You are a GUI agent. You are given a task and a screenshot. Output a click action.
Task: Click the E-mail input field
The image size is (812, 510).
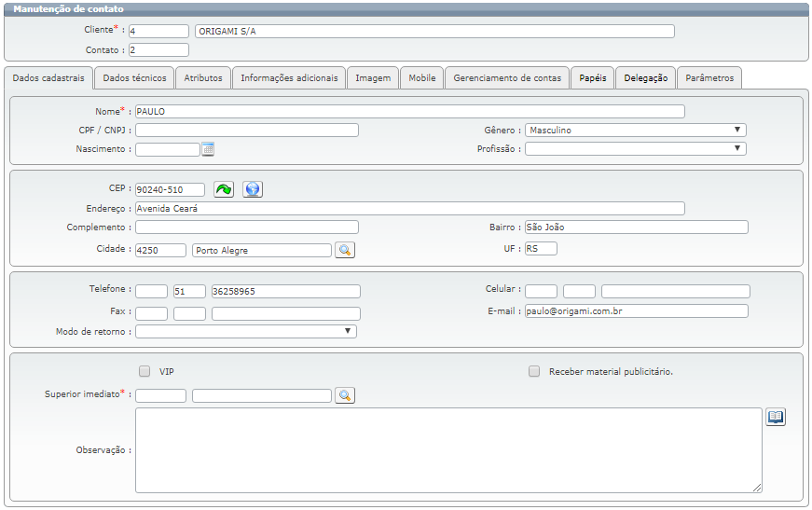635,310
